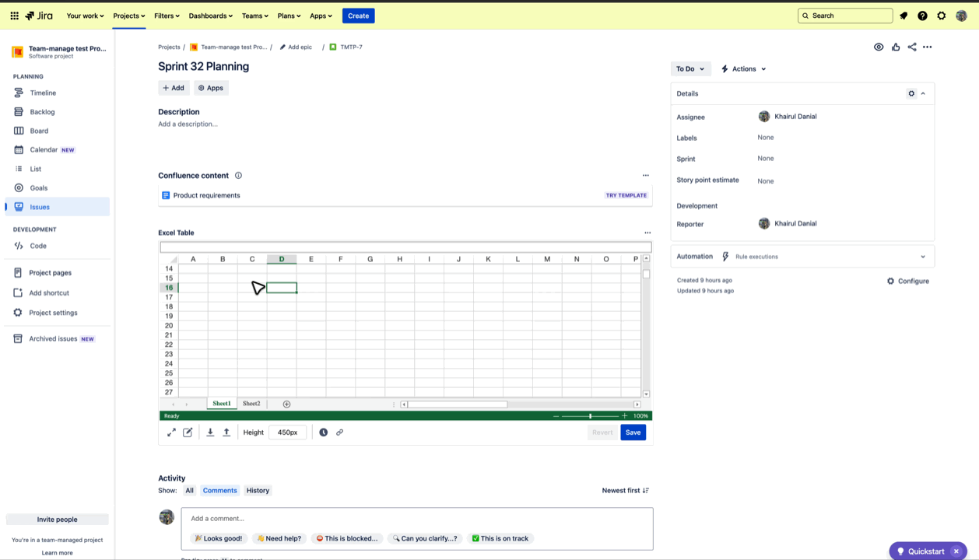Open the Details panel settings gear
This screenshot has height=560, width=979.
(911, 93)
